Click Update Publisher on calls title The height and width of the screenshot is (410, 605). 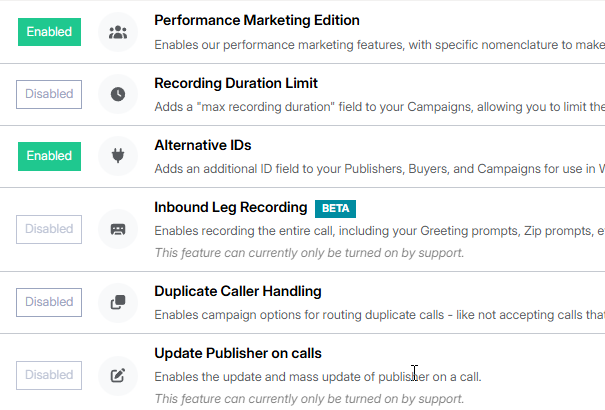point(237,353)
